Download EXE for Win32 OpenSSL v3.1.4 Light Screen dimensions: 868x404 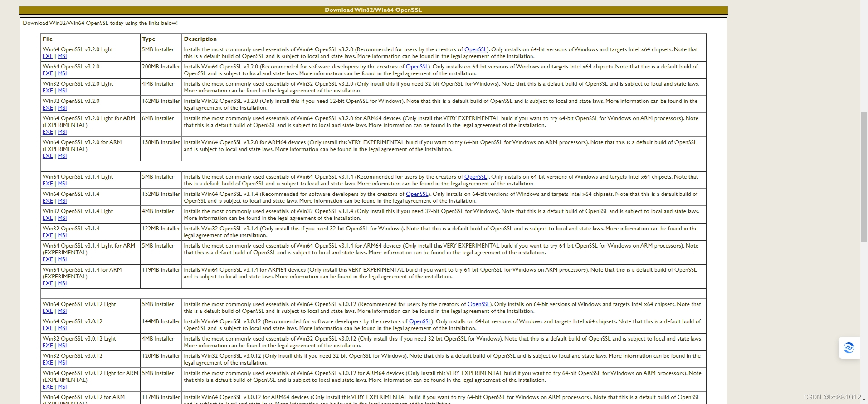point(48,218)
